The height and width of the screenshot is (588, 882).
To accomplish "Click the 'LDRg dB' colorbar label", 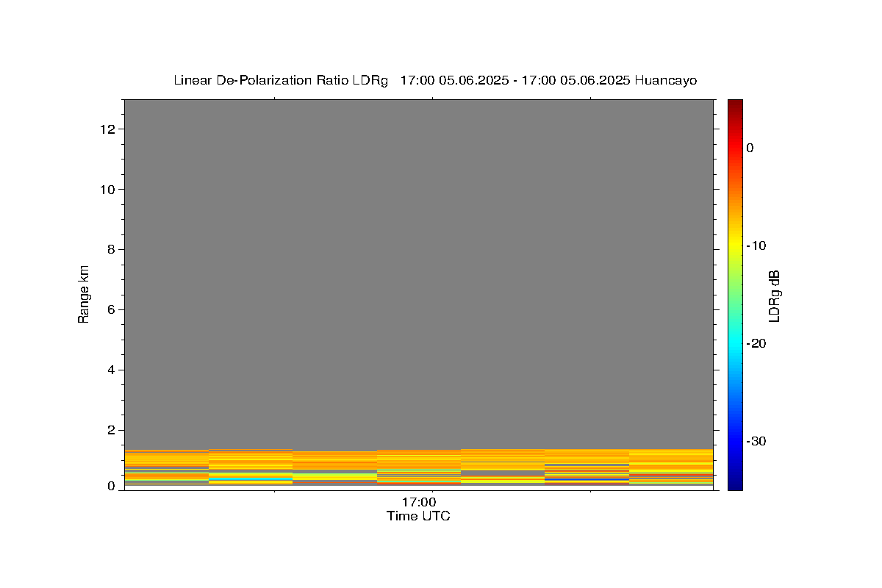I will 773,295.
